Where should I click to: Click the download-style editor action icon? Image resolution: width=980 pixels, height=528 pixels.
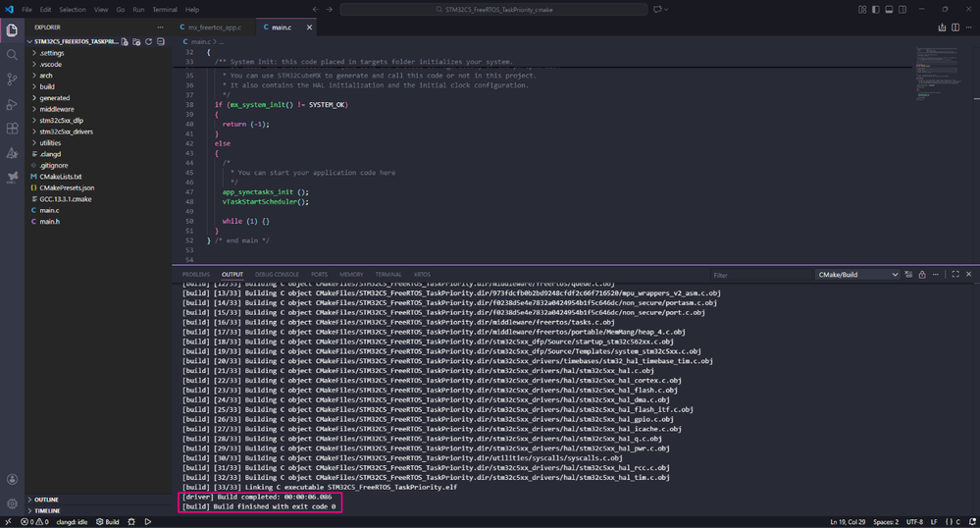pos(942,27)
